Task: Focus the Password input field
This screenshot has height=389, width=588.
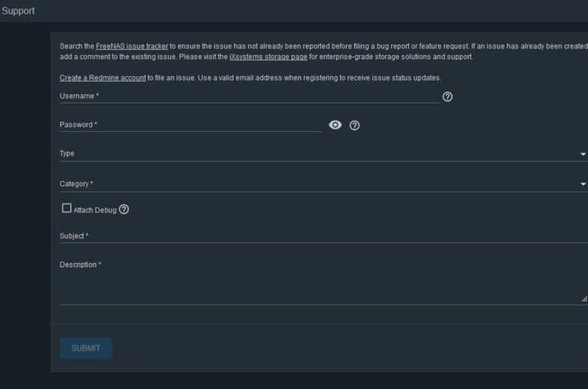Action: coord(191,124)
